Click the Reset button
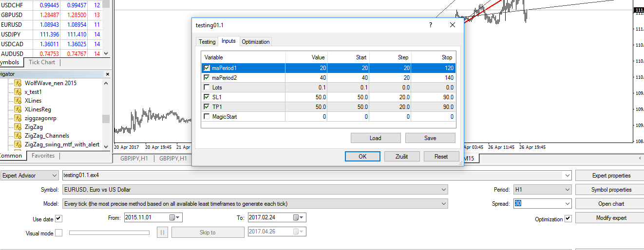Viewport: 644px width, 250px height. [x=441, y=157]
